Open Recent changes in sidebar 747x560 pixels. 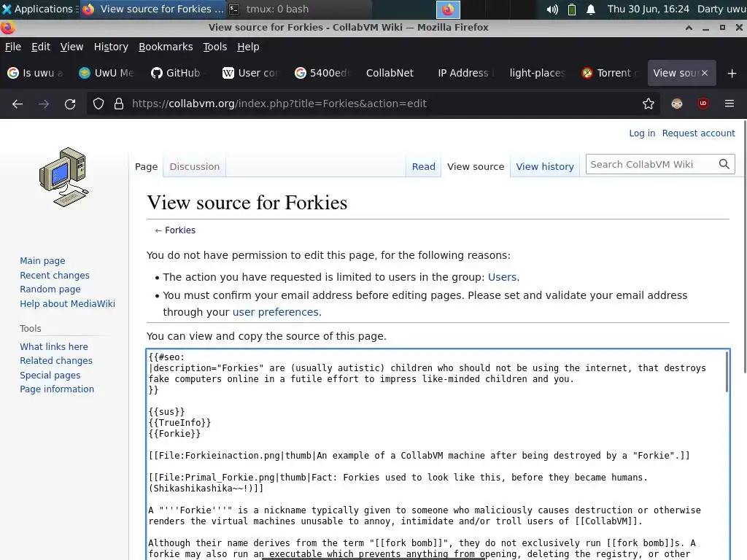(x=54, y=275)
